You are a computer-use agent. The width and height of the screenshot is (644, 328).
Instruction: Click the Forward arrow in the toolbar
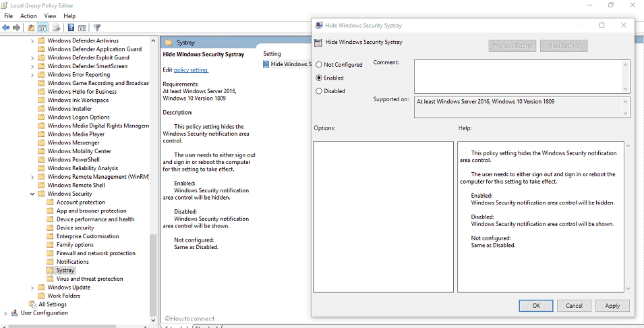tap(16, 28)
